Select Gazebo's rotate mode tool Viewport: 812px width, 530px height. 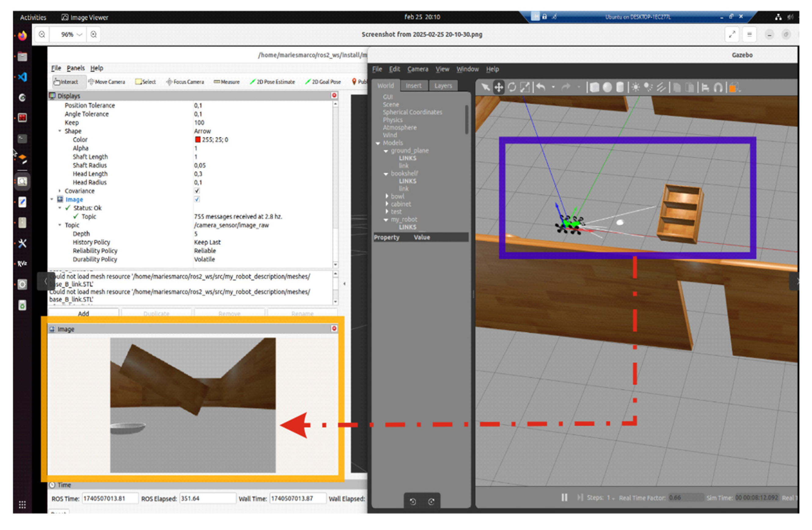(x=512, y=88)
